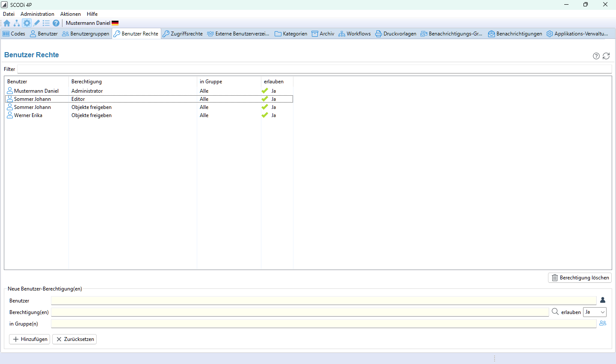Click the pencil edit toolbar icon

tap(36, 23)
